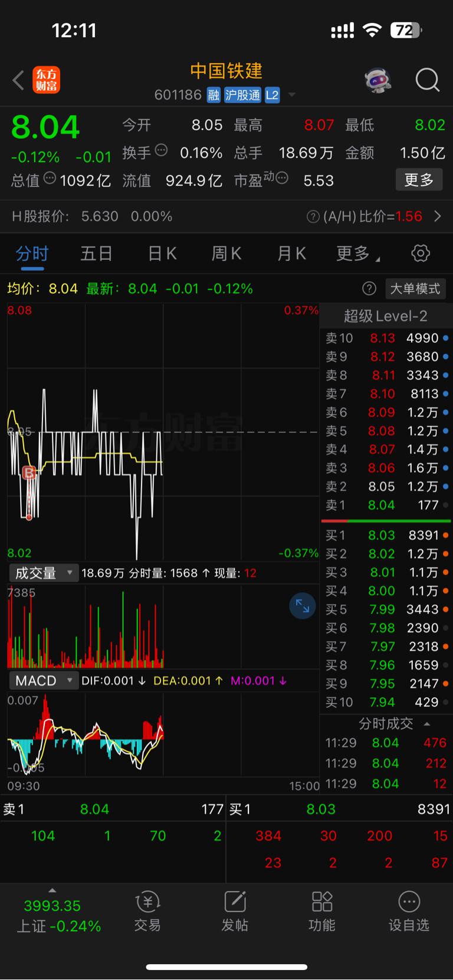Expand index ticker up arrow
453x980 pixels.
[52, 890]
